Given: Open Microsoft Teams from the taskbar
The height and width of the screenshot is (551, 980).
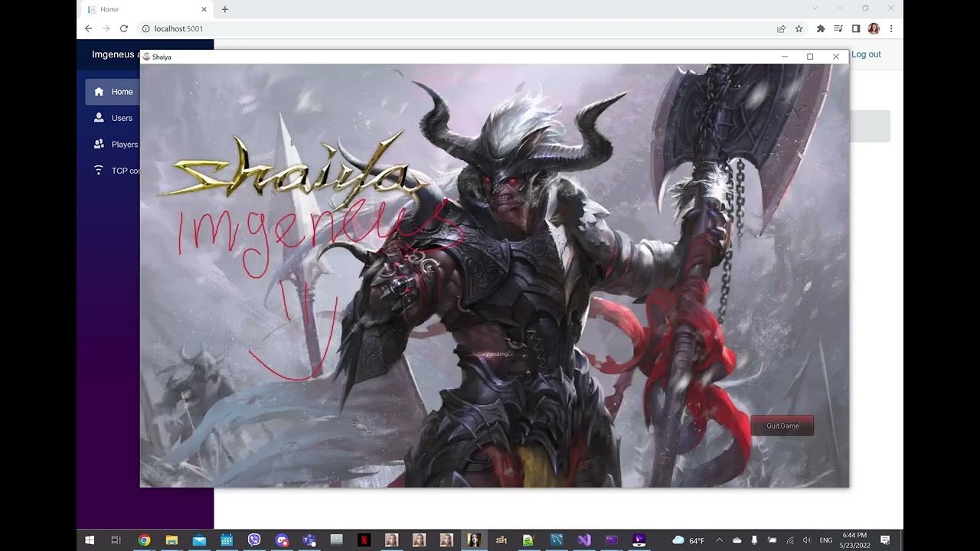Looking at the screenshot, I should 309,540.
